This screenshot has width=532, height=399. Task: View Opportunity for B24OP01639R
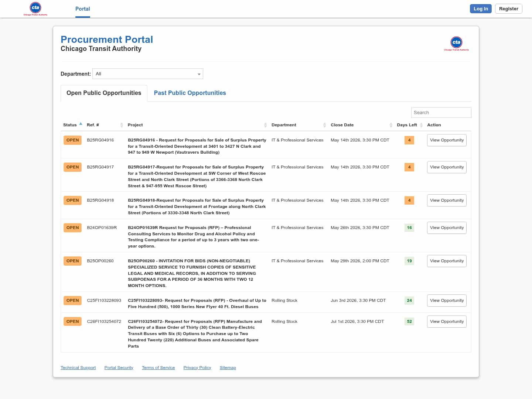click(x=447, y=228)
